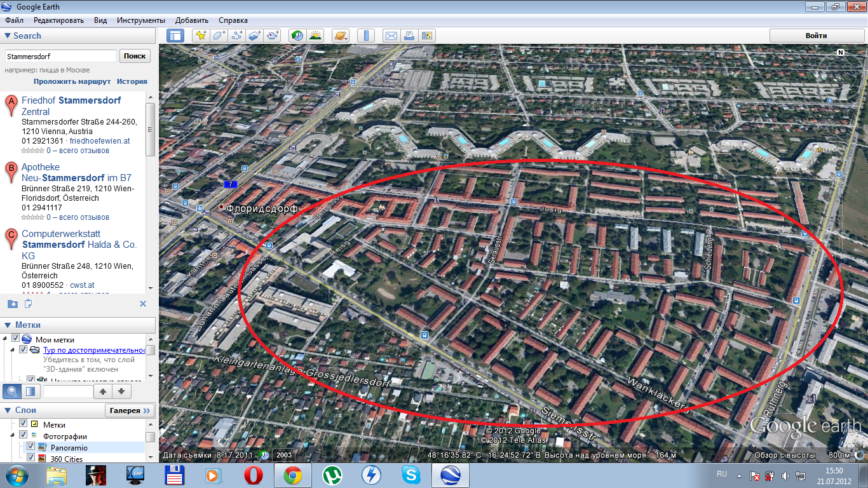Screen dimensions: 868x488
Task: Launch Skype from the taskbar
Action: 410,475
